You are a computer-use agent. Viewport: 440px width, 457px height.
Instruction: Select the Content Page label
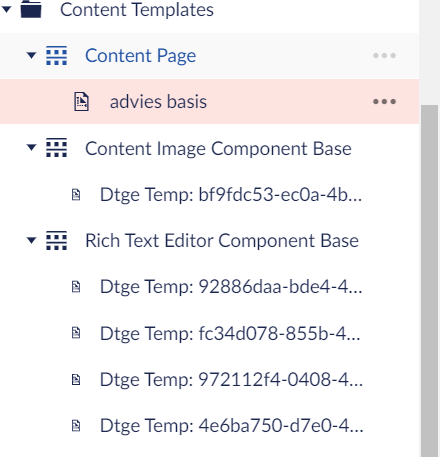tap(140, 56)
